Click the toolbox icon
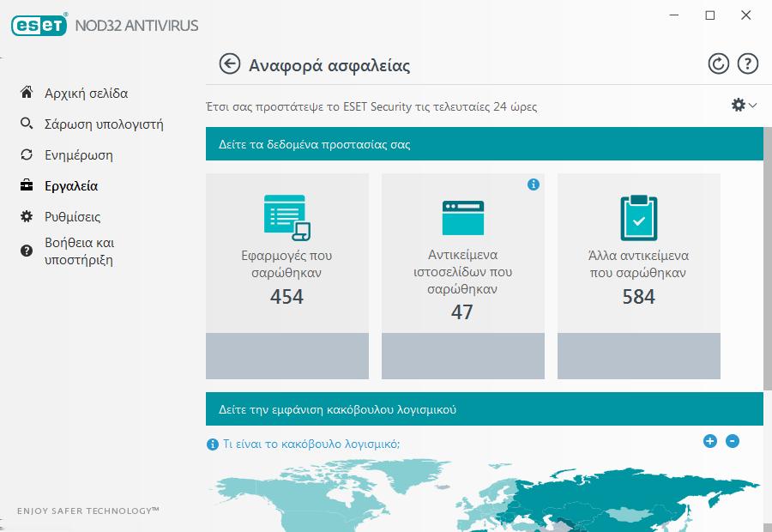 coord(27,185)
